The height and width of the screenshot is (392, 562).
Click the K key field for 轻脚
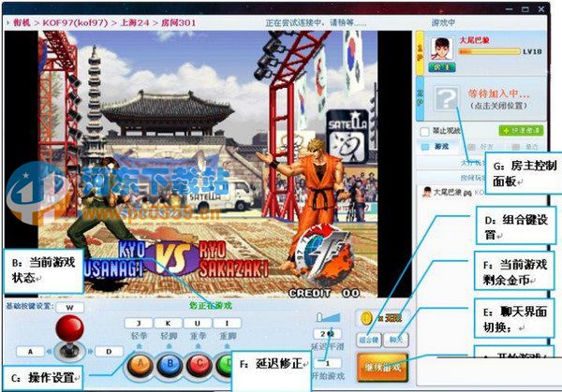168,324
